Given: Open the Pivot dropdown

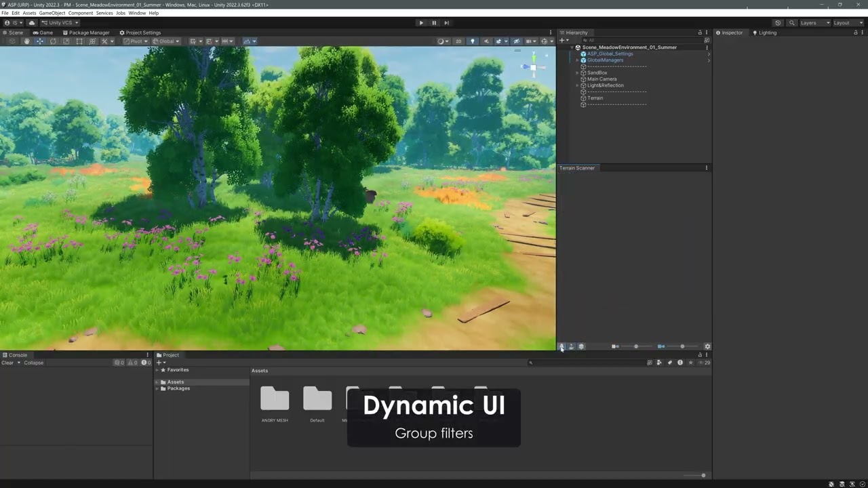Looking at the screenshot, I should point(135,41).
